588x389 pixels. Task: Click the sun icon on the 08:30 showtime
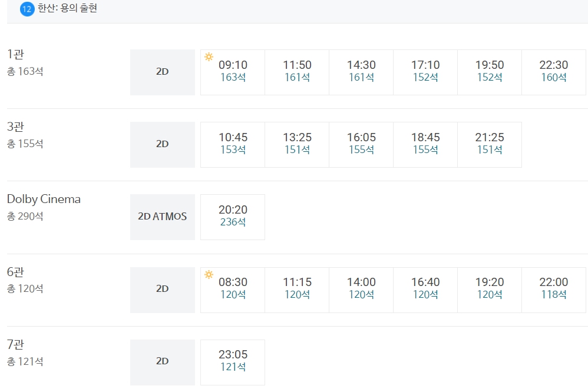(x=209, y=274)
